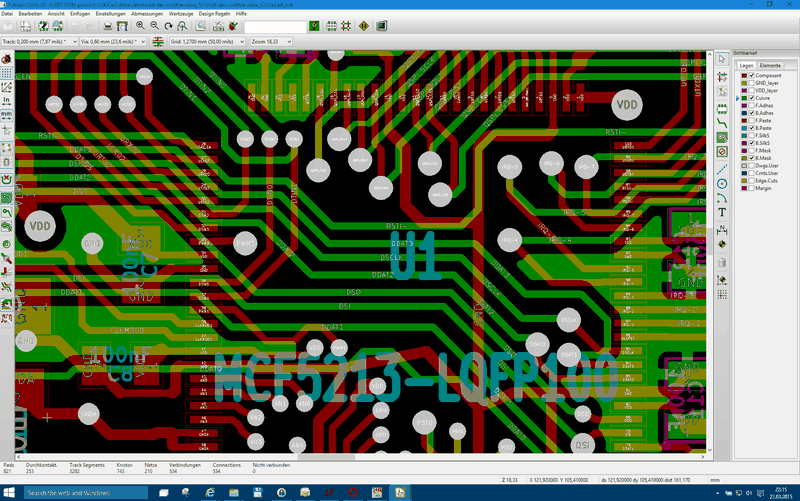Open the Design Regeln menu
The image size is (800, 501).
214,14
